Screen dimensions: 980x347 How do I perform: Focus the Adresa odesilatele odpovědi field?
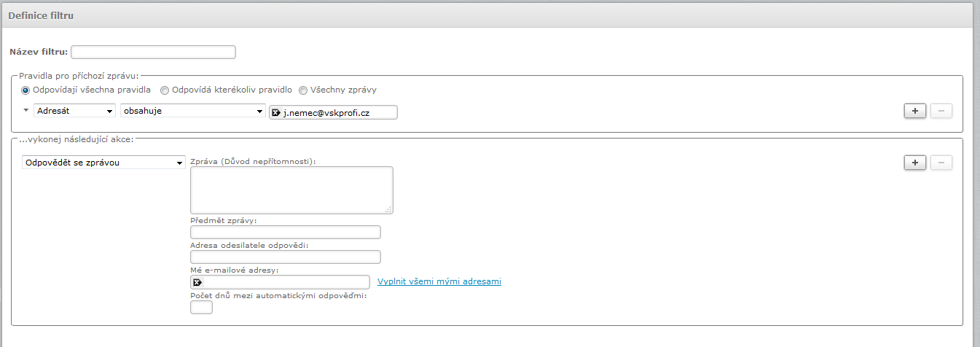pyautogui.click(x=285, y=257)
